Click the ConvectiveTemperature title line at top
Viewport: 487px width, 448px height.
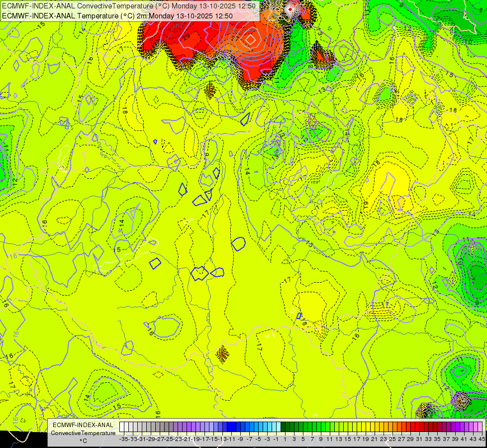point(128,6)
